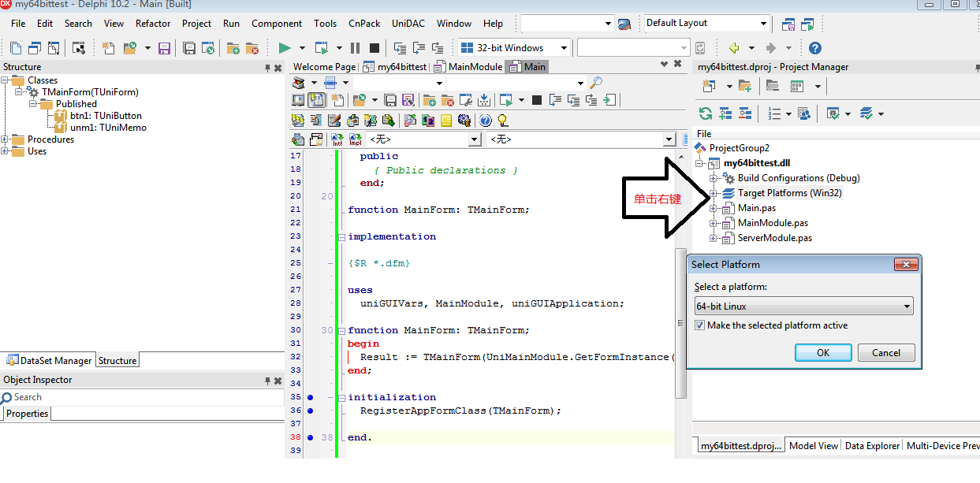Click the light bulb icon in editor toolbar
980x483 pixels.
(504, 121)
